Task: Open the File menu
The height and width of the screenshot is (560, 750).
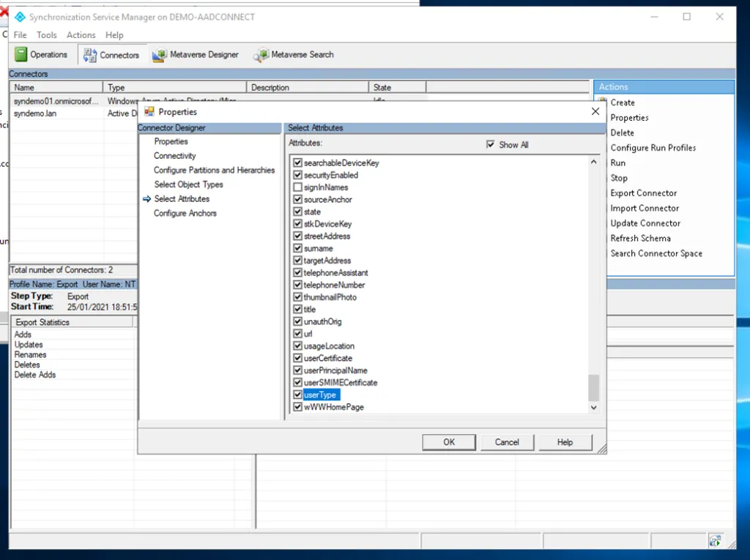Action: tap(20, 35)
